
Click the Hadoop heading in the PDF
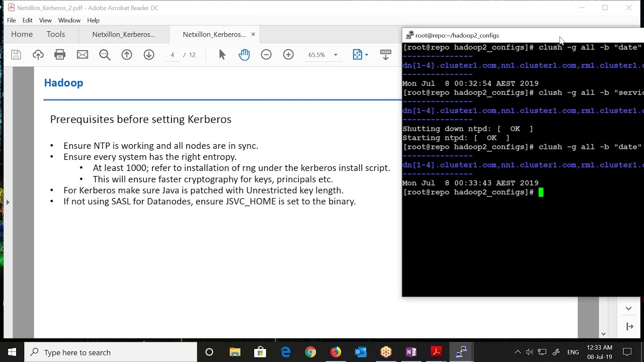click(x=63, y=83)
